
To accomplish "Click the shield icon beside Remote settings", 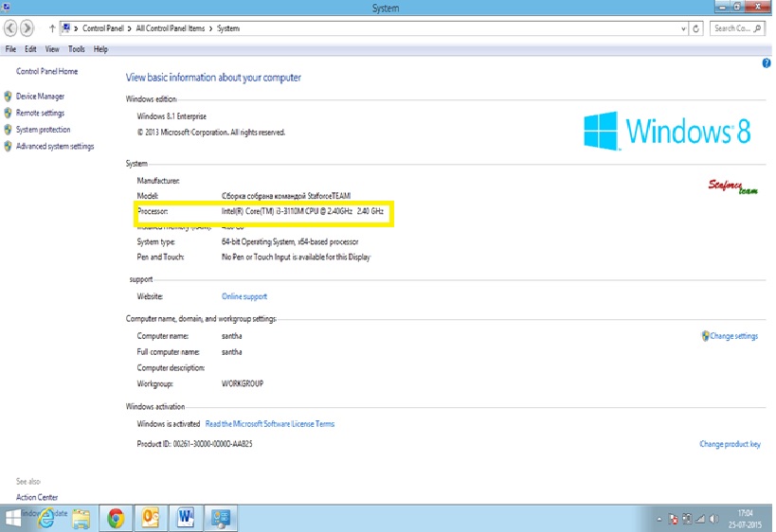I will click(8, 113).
